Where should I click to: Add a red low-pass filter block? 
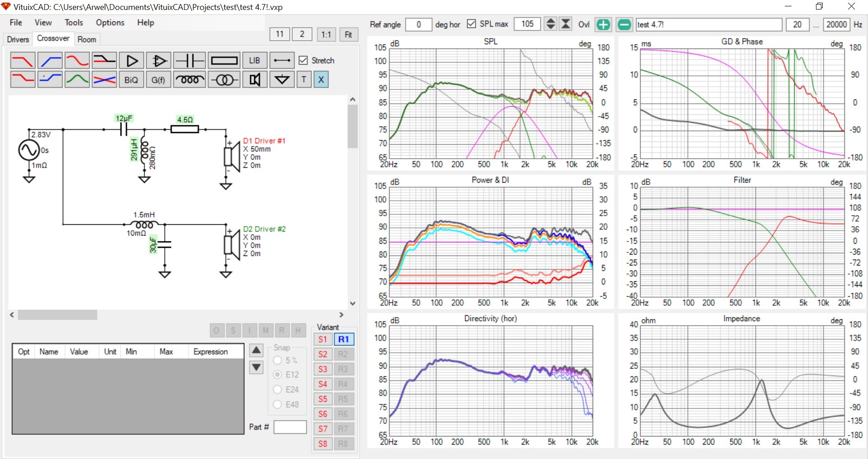point(23,60)
